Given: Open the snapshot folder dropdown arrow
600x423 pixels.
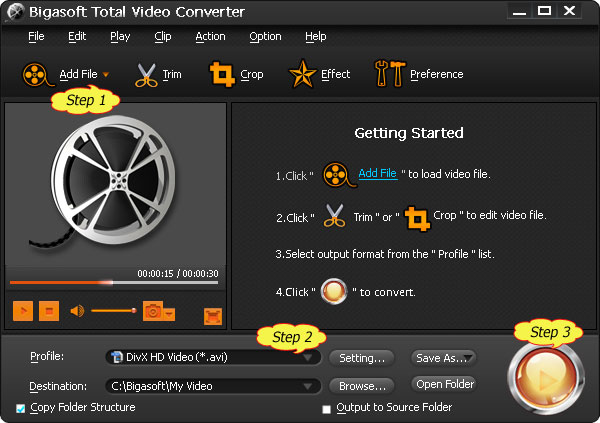Looking at the screenshot, I should point(169,314).
